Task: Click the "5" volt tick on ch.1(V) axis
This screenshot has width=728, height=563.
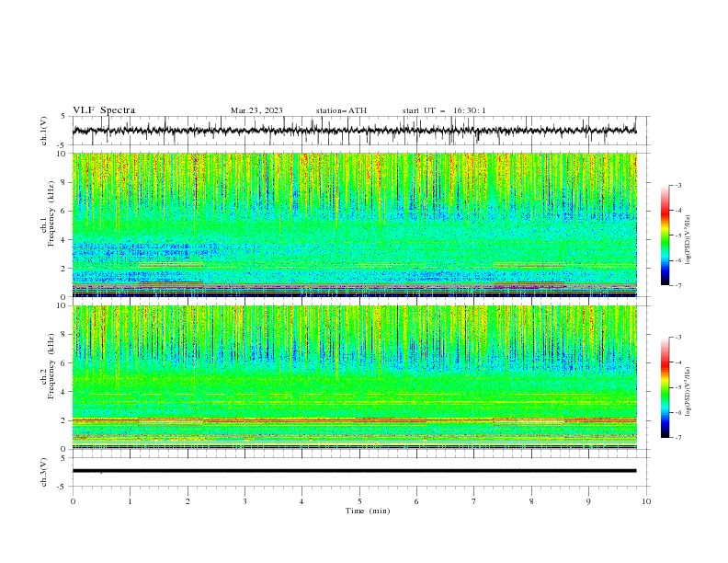Action: click(x=63, y=116)
